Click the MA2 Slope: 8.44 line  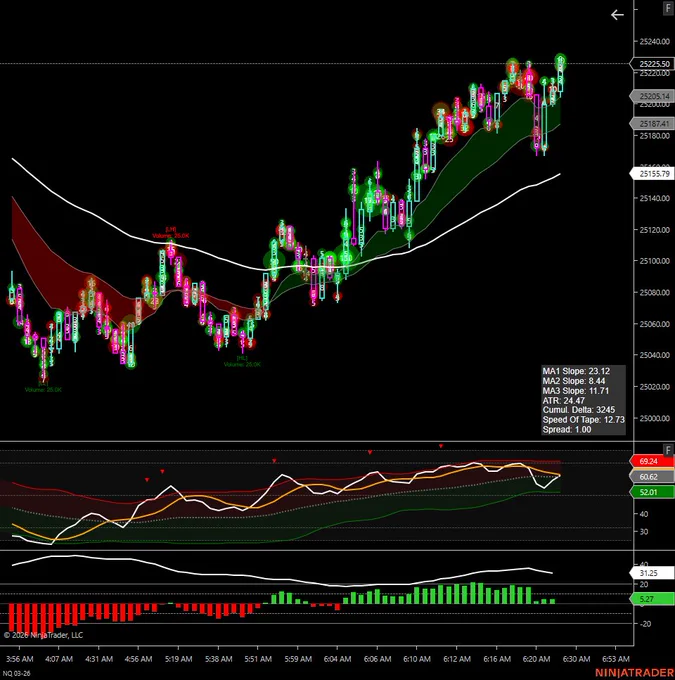pos(573,381)
